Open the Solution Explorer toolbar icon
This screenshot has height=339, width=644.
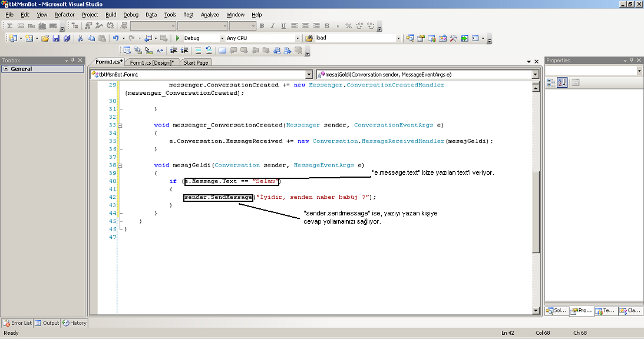[410, 38]
